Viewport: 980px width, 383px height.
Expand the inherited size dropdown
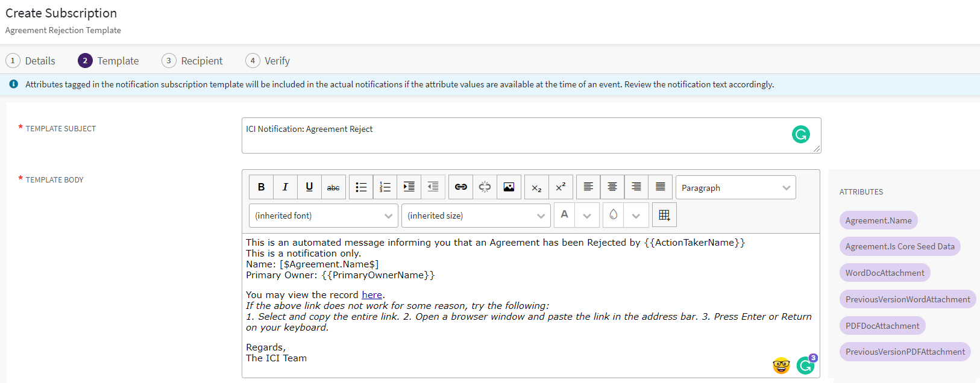tap(476, 216)
